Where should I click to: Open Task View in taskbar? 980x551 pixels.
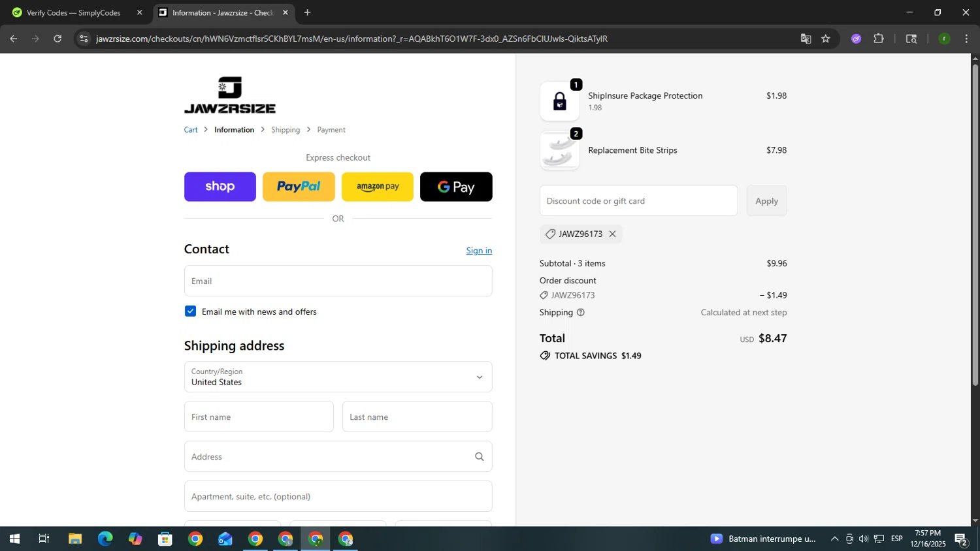pyautogui.click(x=44, y=539)
